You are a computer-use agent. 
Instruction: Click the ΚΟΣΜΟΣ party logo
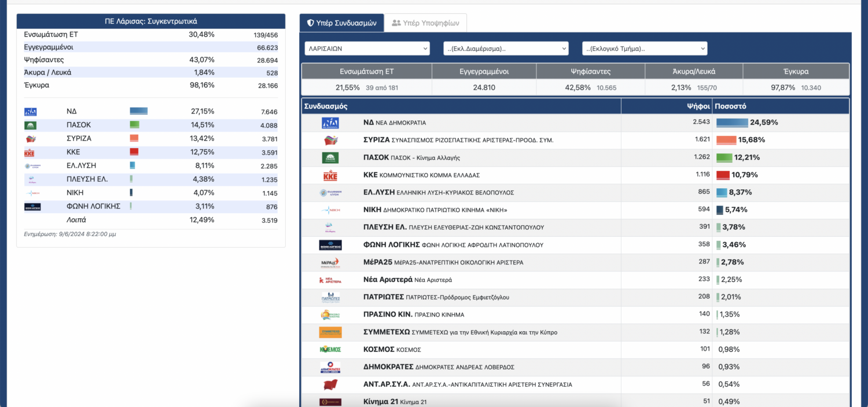(x=330, y=350)
